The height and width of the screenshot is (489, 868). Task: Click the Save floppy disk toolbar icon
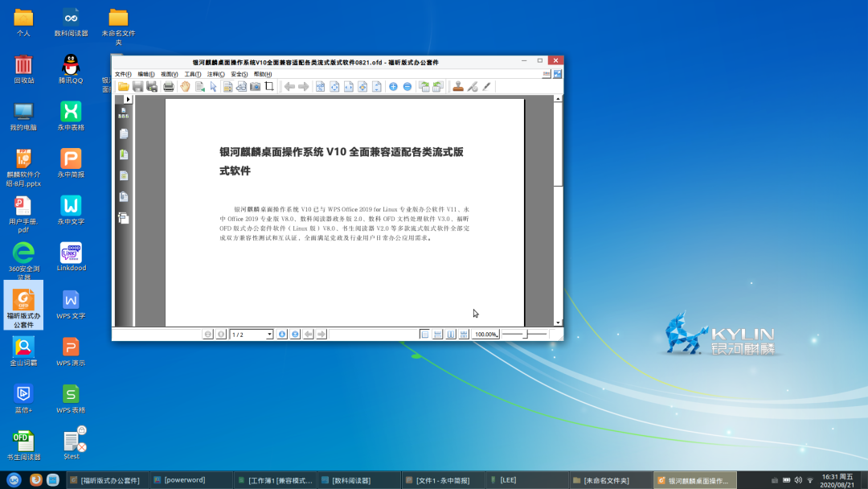138,86
